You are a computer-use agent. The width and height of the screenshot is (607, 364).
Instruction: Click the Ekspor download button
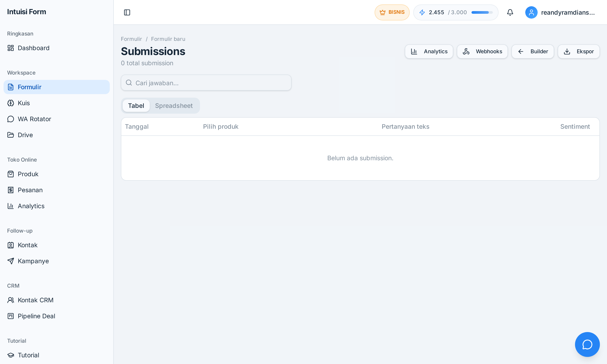pyautogui.click(x=579, y=51)
